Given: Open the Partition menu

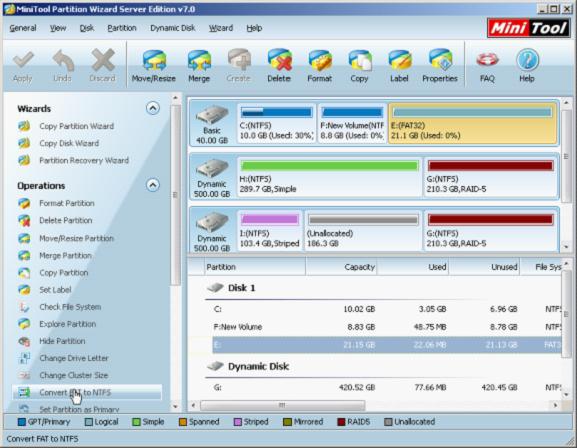Looking at the screenshot, I should 122,28.
